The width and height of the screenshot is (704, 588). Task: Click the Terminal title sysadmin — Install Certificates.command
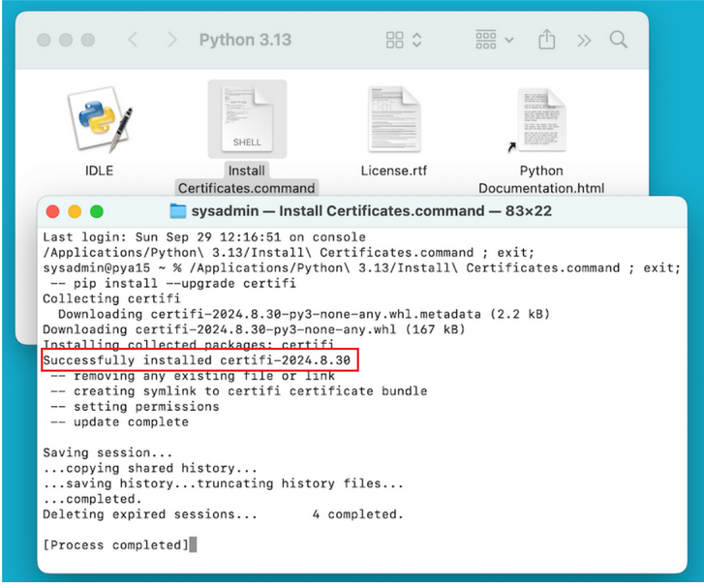click(371, 210)
